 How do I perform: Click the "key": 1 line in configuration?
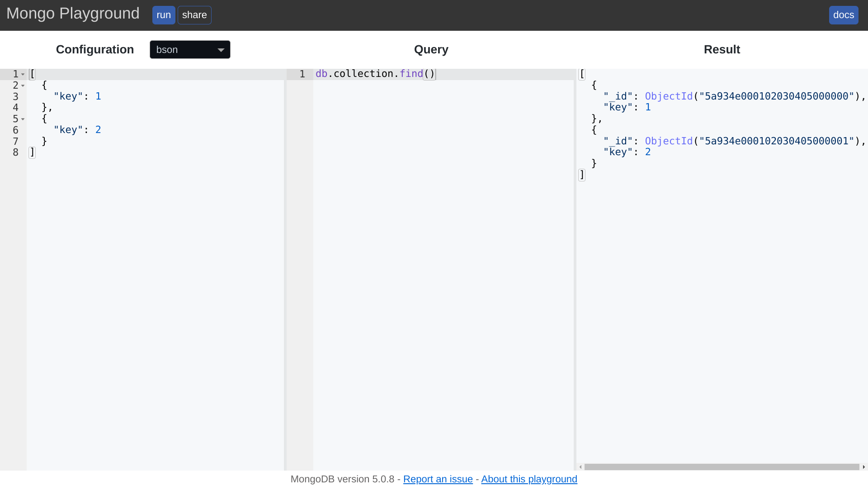77,96
